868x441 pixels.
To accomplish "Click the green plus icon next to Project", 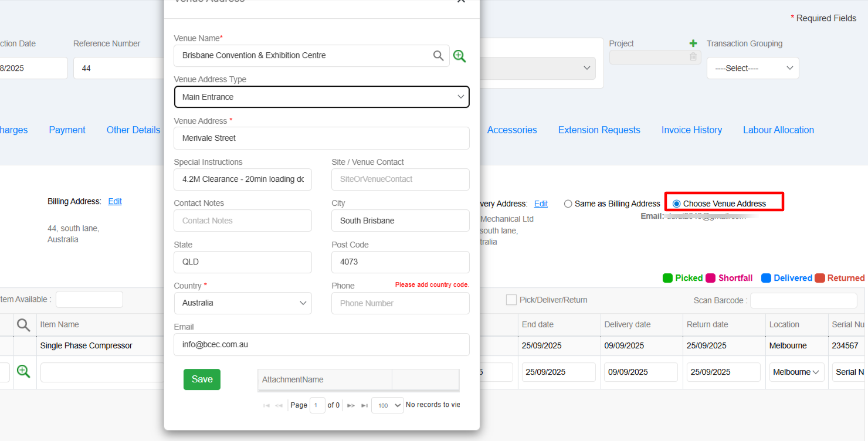I will pos(693,43).
